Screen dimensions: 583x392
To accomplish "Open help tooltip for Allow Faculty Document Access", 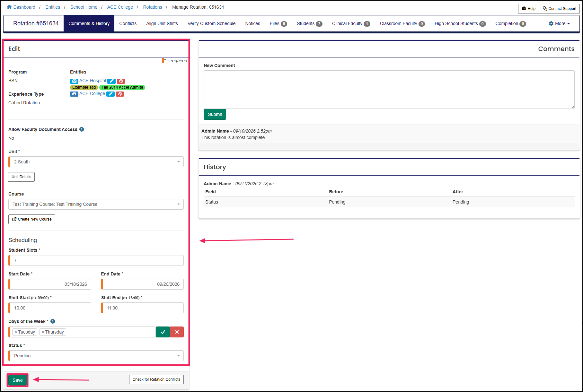I will coord(82,129).
